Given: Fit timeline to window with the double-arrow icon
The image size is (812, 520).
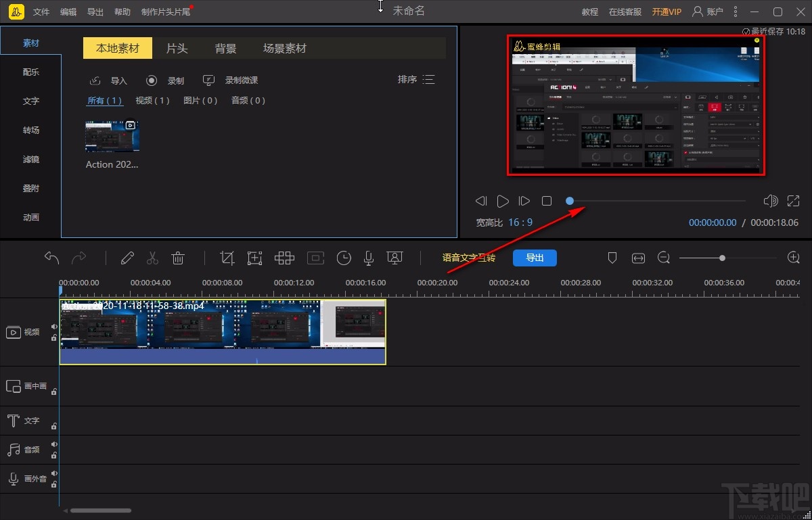Looking at the screenshot, I should point(638,258).
